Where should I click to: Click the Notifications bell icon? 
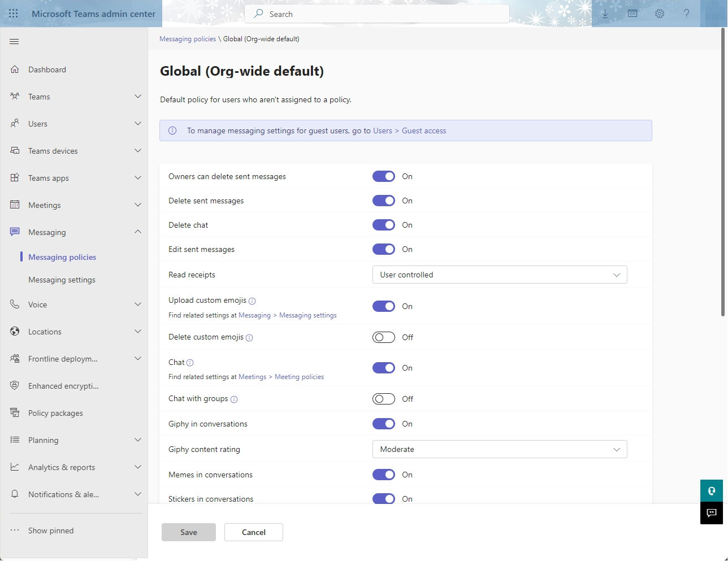click(15, 494)
